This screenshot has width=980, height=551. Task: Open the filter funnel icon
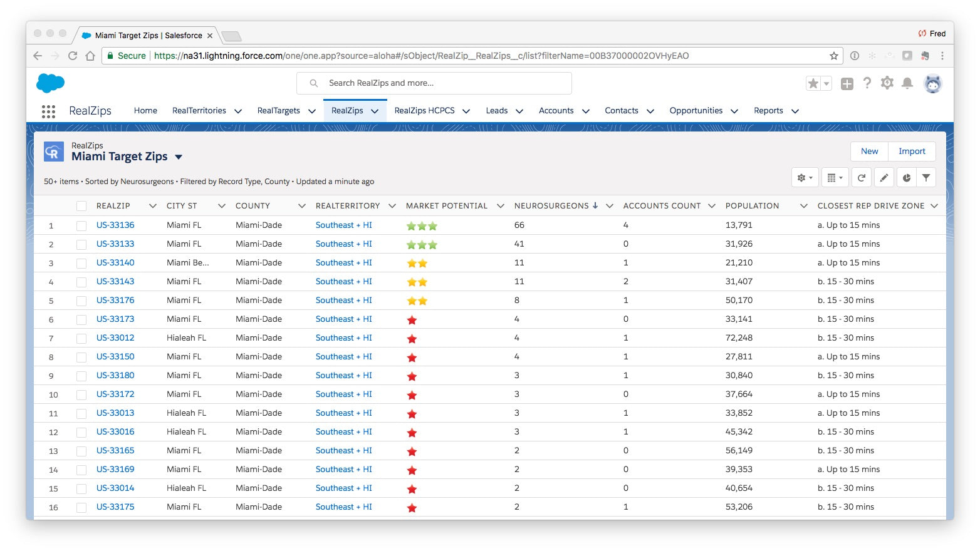click(x=926, y=178)
